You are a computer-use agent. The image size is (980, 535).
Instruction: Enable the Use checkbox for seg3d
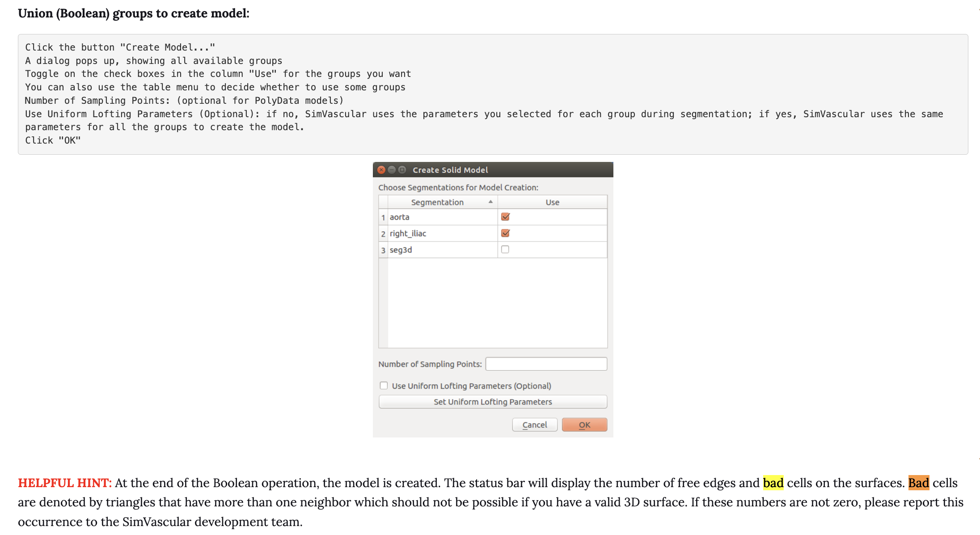click(505, 250)
